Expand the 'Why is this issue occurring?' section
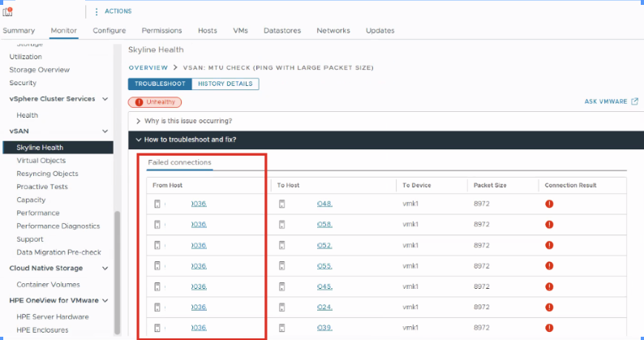Viewport: 644px width, 340px height. pyautogui.click(x=139, y=121)
